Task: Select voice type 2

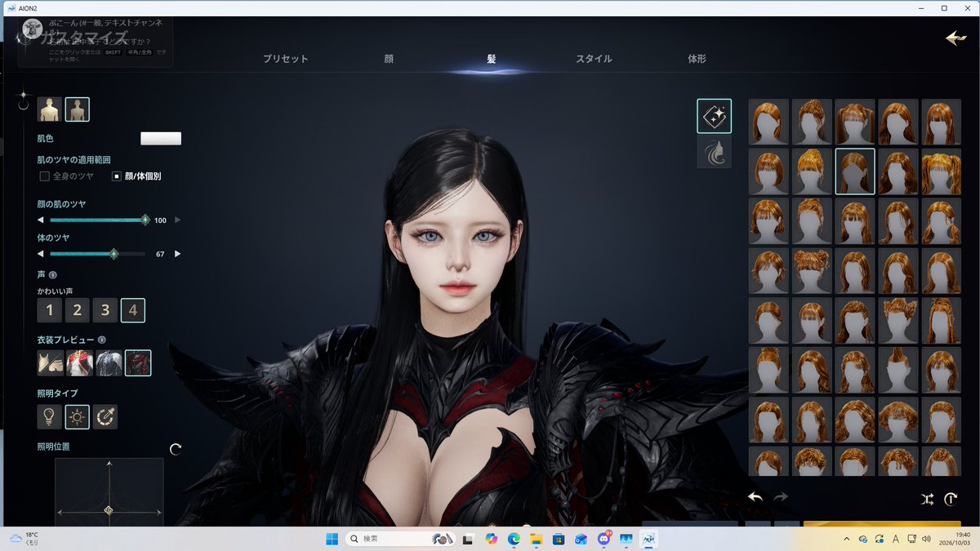Action: (78, 310)
